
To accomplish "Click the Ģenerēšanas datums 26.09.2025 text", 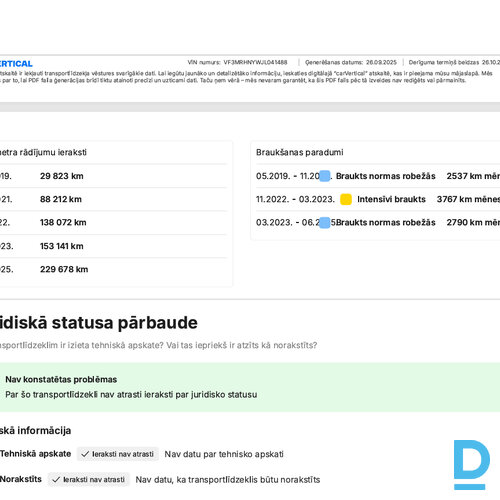I will click(x=351, y=62).
